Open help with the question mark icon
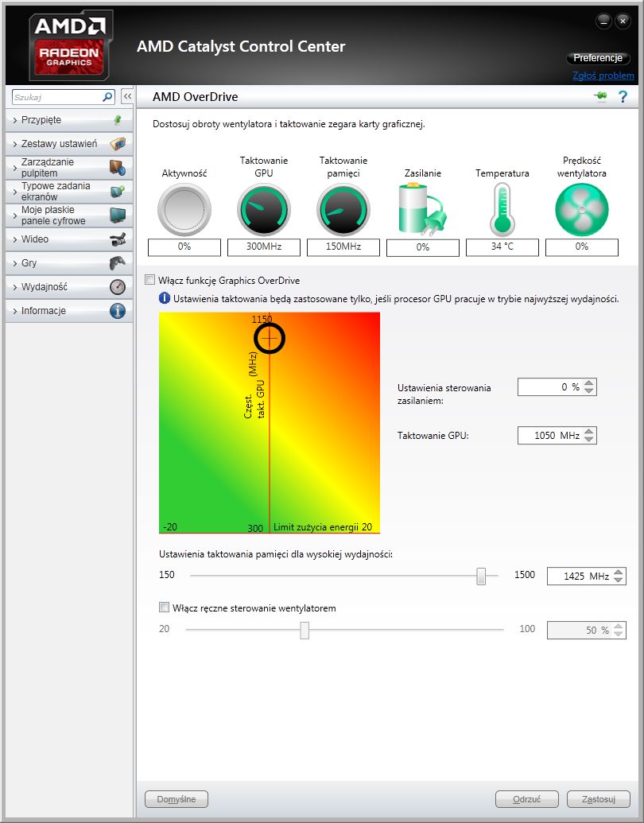The width and height of the screenshot is (644, 823). (623, 96)
